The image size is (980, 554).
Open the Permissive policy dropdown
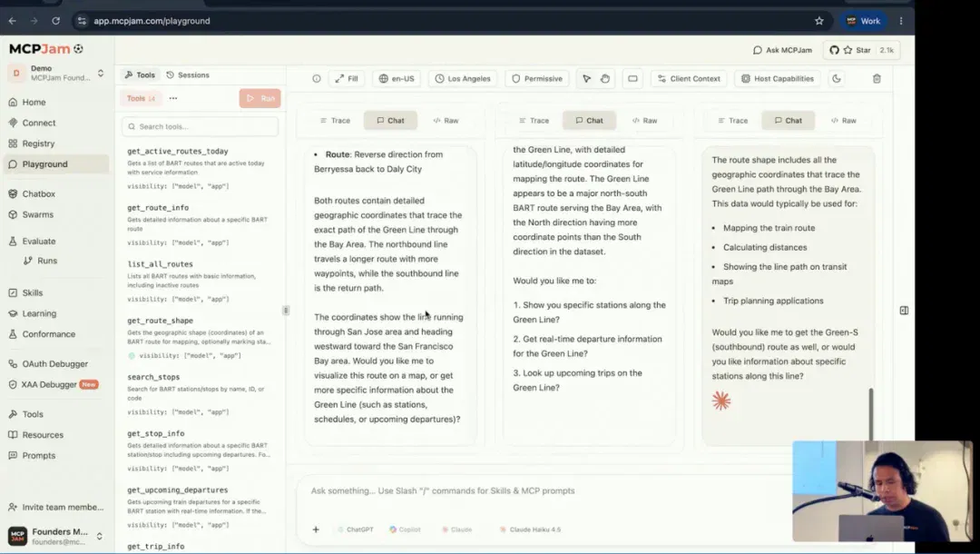(x=537, y=79)
